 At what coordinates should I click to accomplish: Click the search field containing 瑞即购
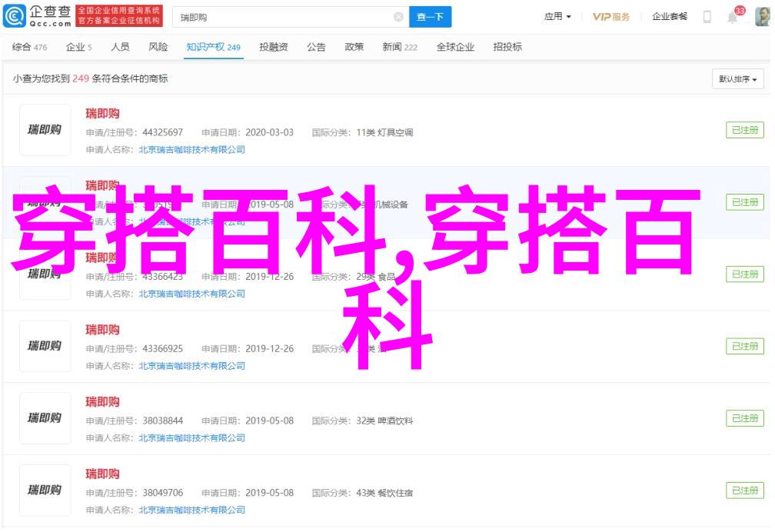291,18
